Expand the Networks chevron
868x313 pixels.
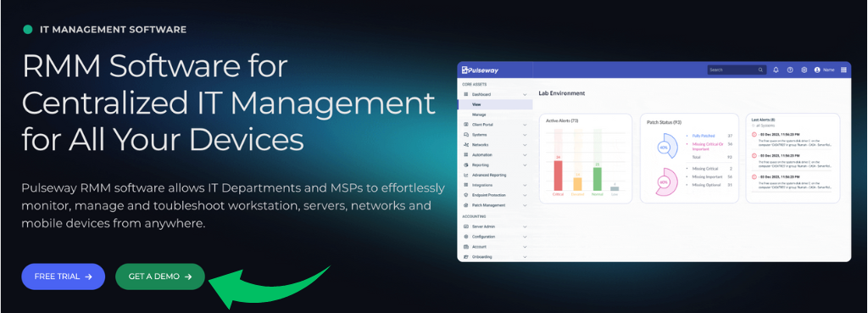[525, 144]
